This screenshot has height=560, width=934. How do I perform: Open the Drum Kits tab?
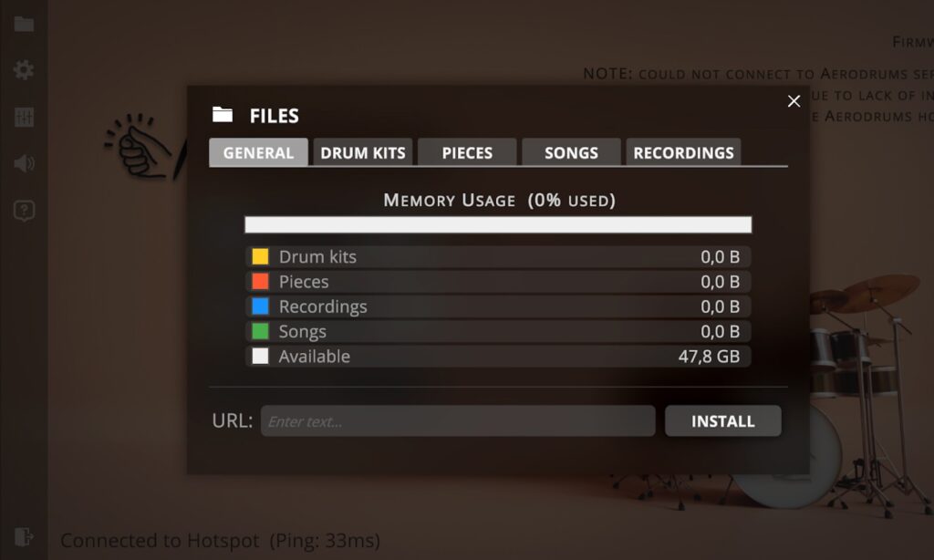[363, 152]
